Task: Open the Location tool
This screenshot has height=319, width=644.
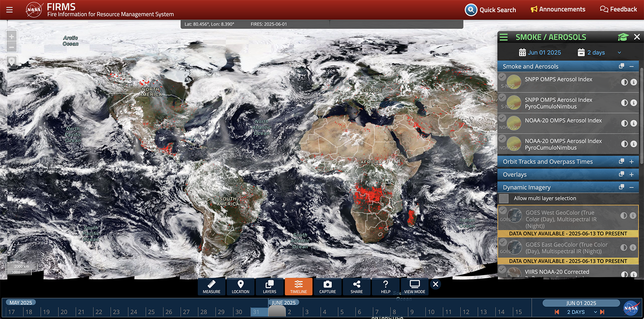Action: 240,286
